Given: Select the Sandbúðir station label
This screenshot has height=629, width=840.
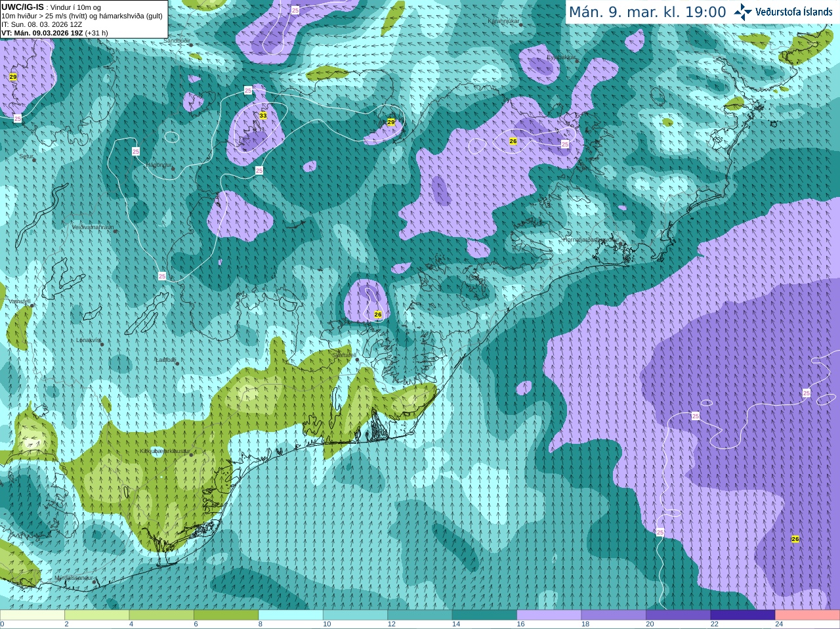Looking at the screenshot, I should pyautogui.click(x=177, y=41).
